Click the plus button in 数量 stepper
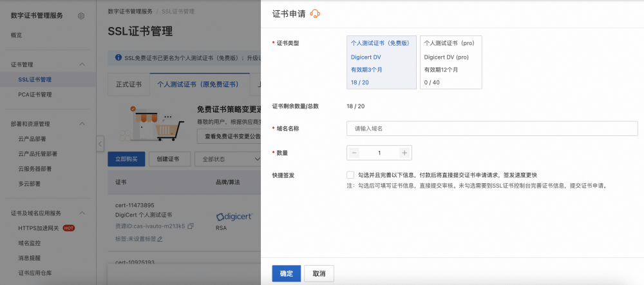The image size is (644, 285). [404, 153]
